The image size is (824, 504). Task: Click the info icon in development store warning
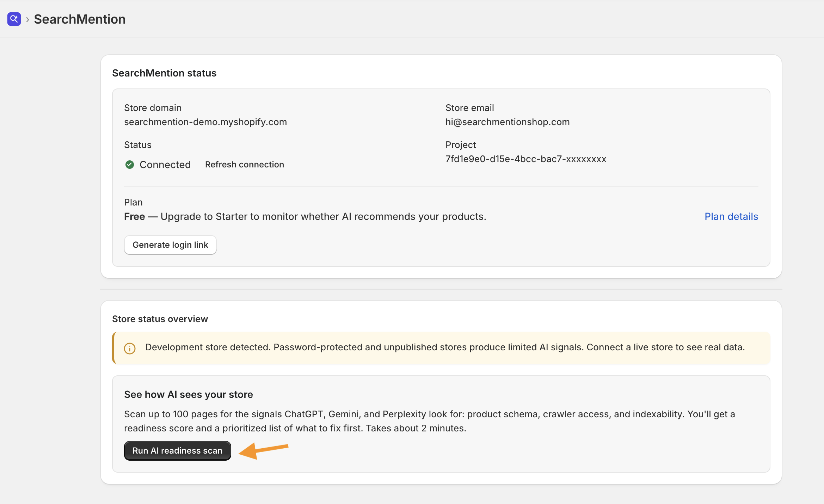pos(130,348)
